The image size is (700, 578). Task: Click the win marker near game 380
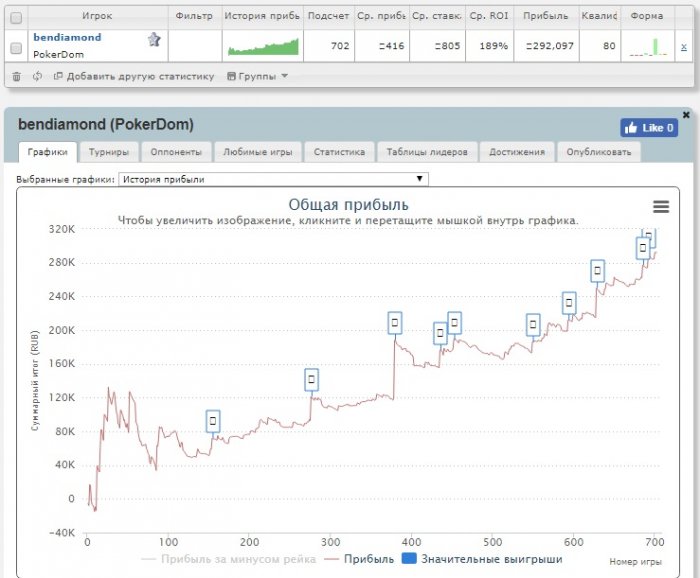pos(395,323)
